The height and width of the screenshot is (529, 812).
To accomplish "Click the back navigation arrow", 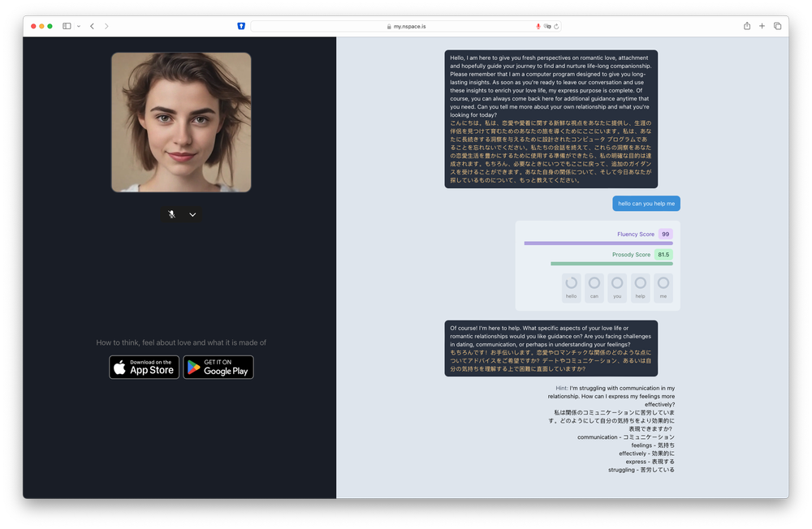I will [92, 25].
